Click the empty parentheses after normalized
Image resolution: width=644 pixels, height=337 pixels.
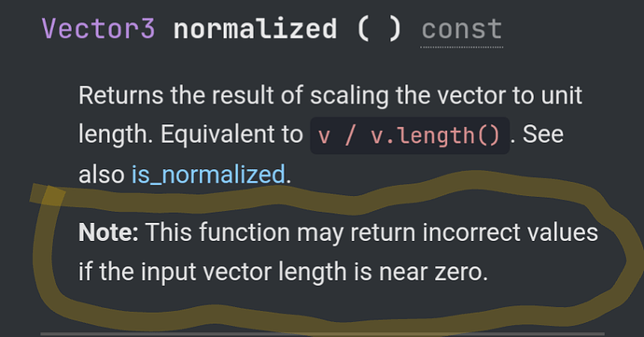(x=380, y=29)
